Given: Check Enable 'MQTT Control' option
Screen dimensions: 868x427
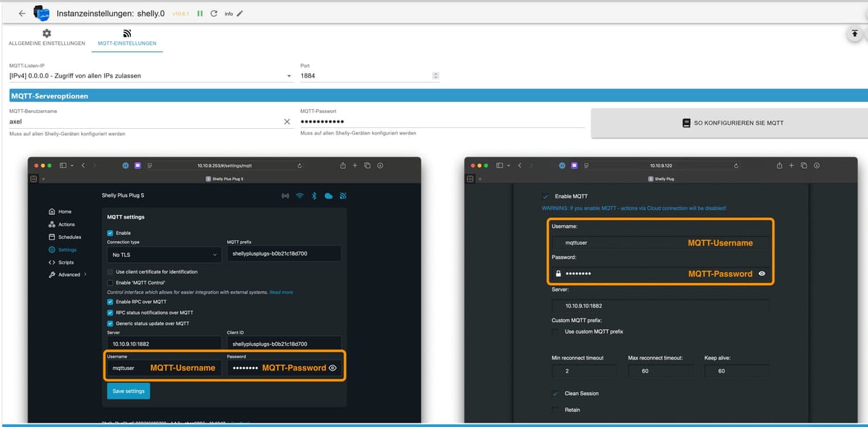Looking at the screenshot, I should point(110,282).
